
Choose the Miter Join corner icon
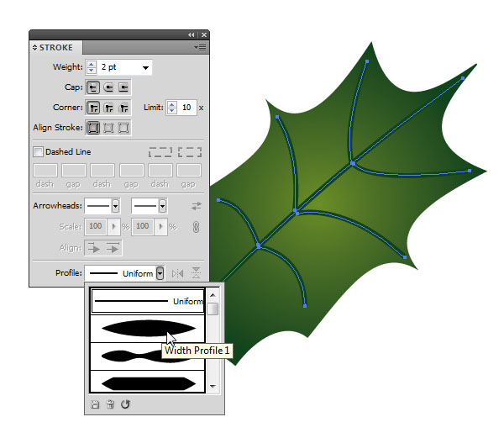[x=93, y=108]
